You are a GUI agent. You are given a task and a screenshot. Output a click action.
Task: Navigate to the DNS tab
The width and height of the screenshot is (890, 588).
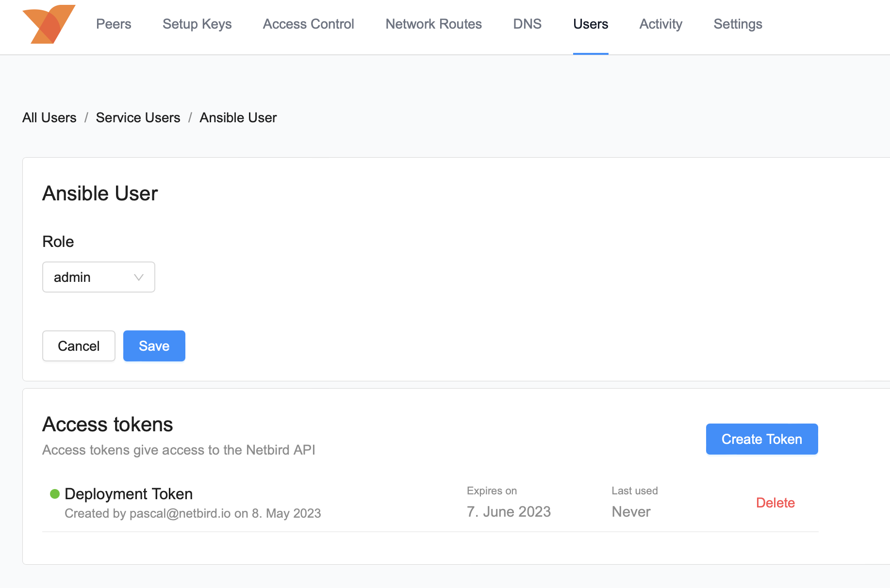point(527,24)
